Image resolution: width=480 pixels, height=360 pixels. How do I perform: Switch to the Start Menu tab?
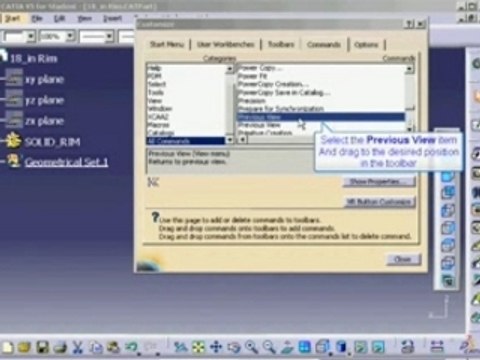pos(167,44)
